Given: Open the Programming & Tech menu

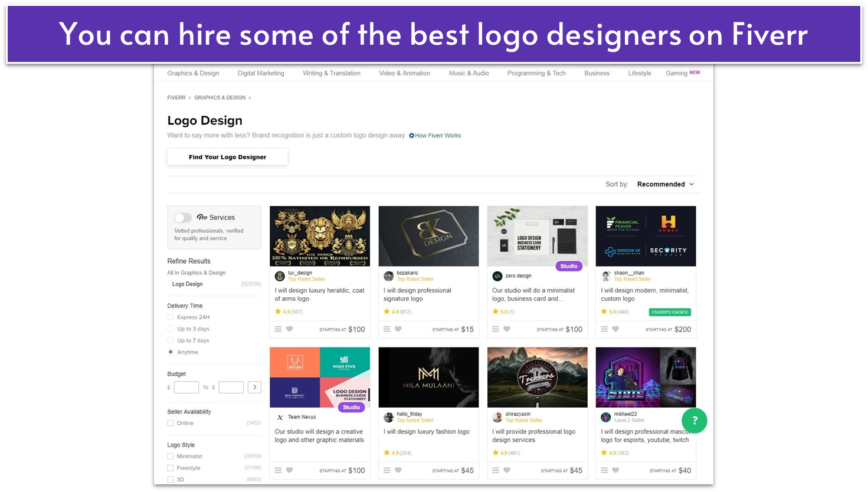Looking at the screenshot, I should [536, 73].
